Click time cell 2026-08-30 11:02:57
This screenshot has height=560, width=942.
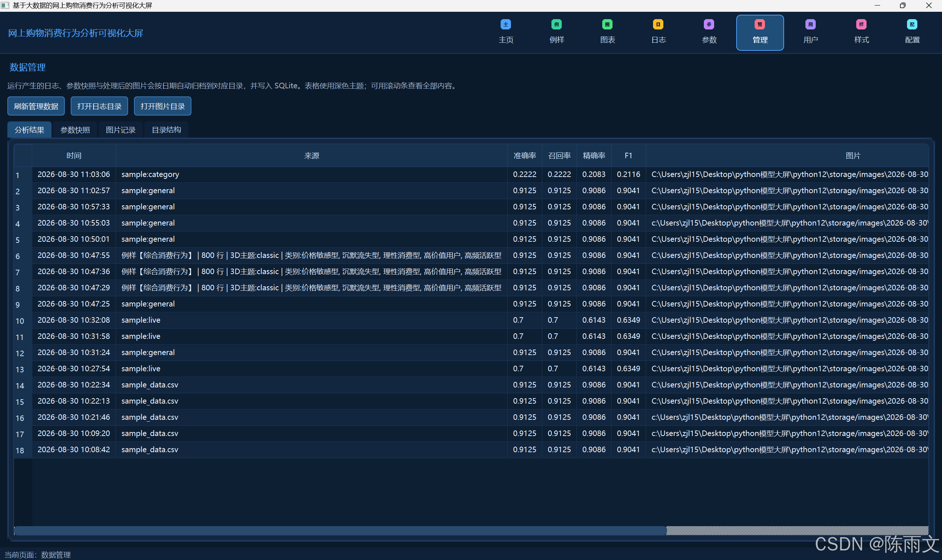74,191
